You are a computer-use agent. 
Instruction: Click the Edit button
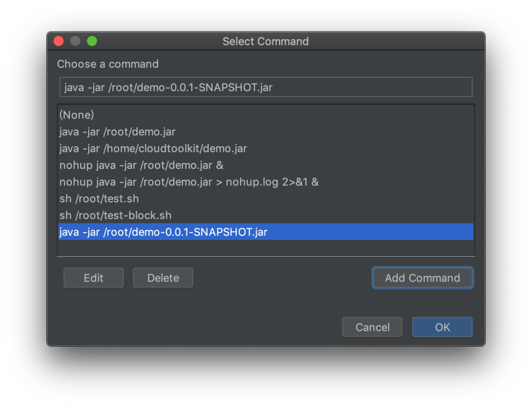click(x=94, y=278)
